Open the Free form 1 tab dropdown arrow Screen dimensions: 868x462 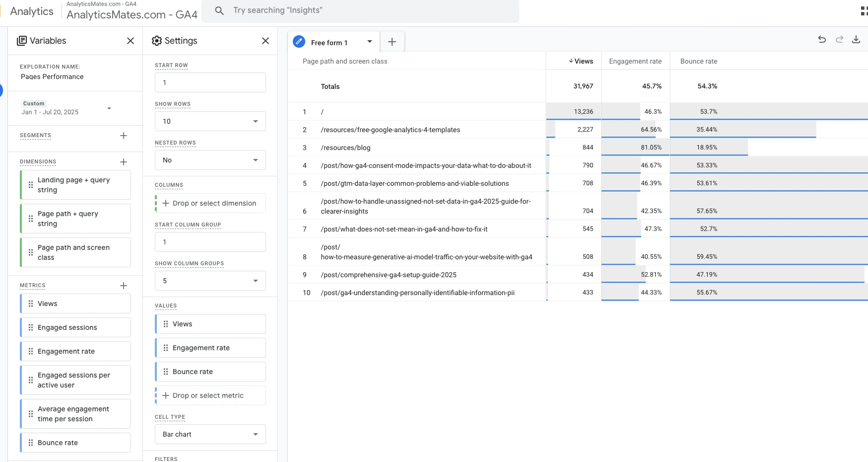370,42
